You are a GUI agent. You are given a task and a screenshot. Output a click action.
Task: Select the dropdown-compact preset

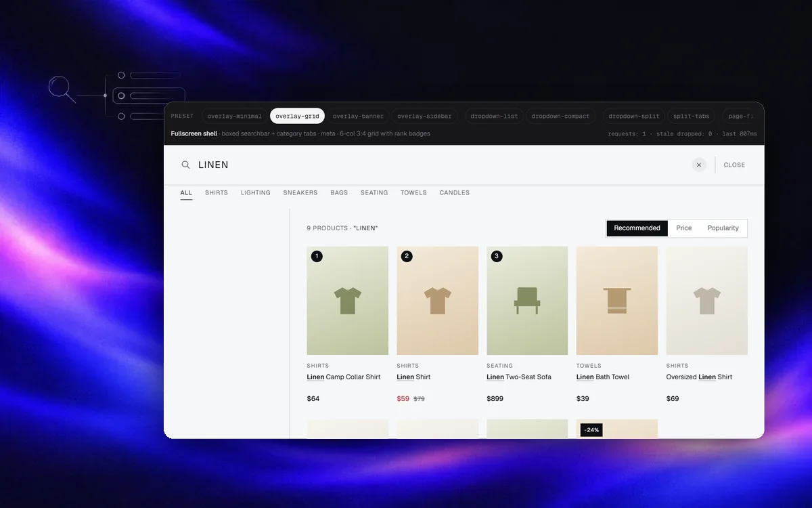[x=560, y=116]
